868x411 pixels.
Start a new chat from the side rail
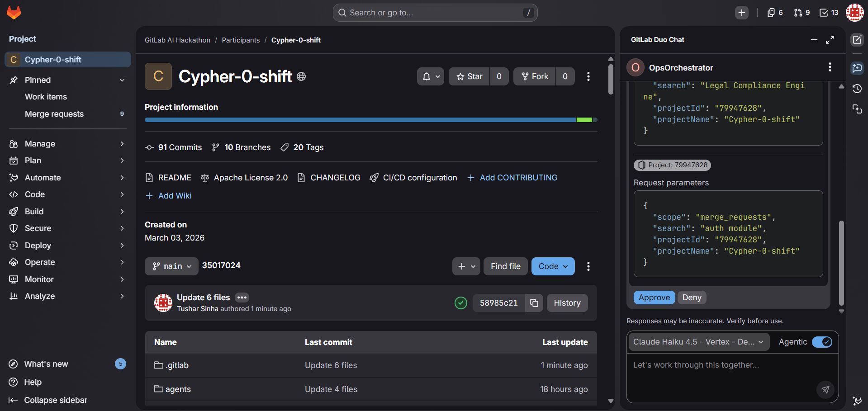pyautogui.click(x=857, y=40)
